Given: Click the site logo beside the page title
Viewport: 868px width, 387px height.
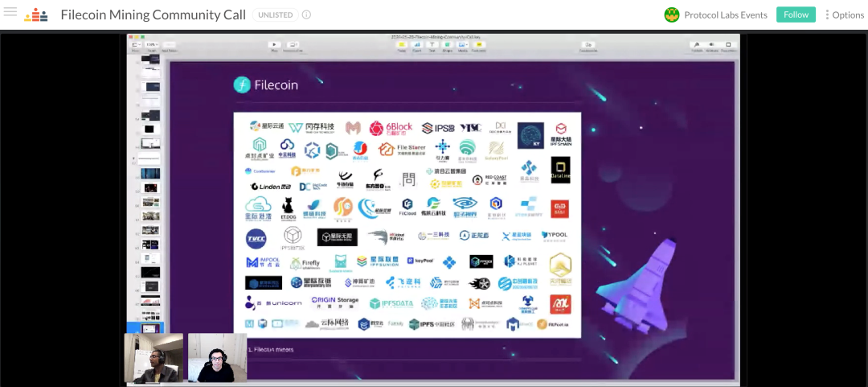Looking at the screenshot, I should [x=36, y=15].
